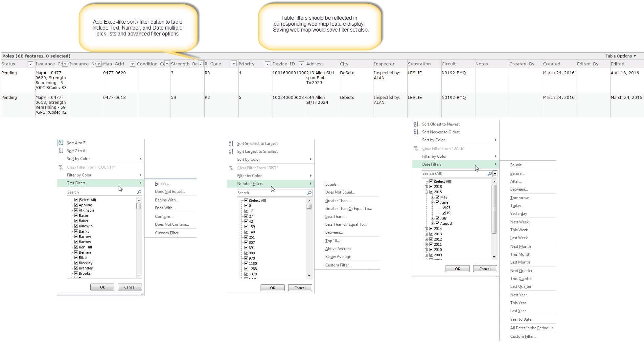Click the Sort Newest to Oldest icon
This screenshot has height=345, width=644.
(x=416, y=132)
